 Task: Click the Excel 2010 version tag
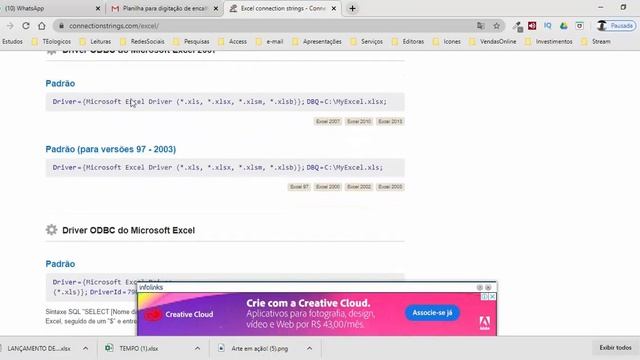point(359,121)
